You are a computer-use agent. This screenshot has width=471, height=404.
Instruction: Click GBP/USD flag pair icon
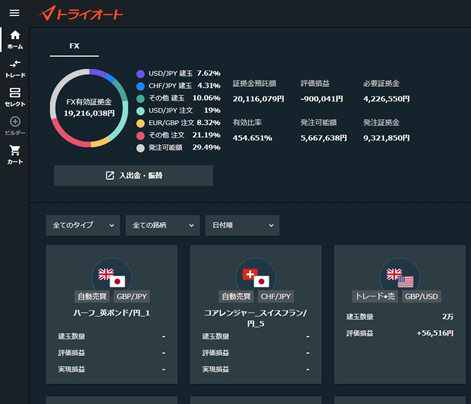400,277
